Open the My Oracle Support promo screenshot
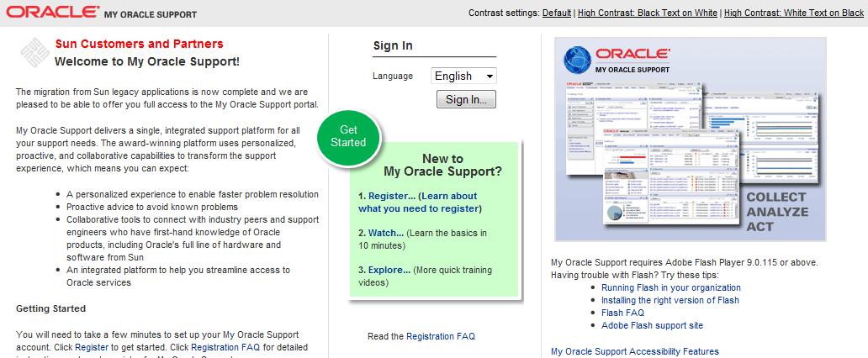 (691, 139)
